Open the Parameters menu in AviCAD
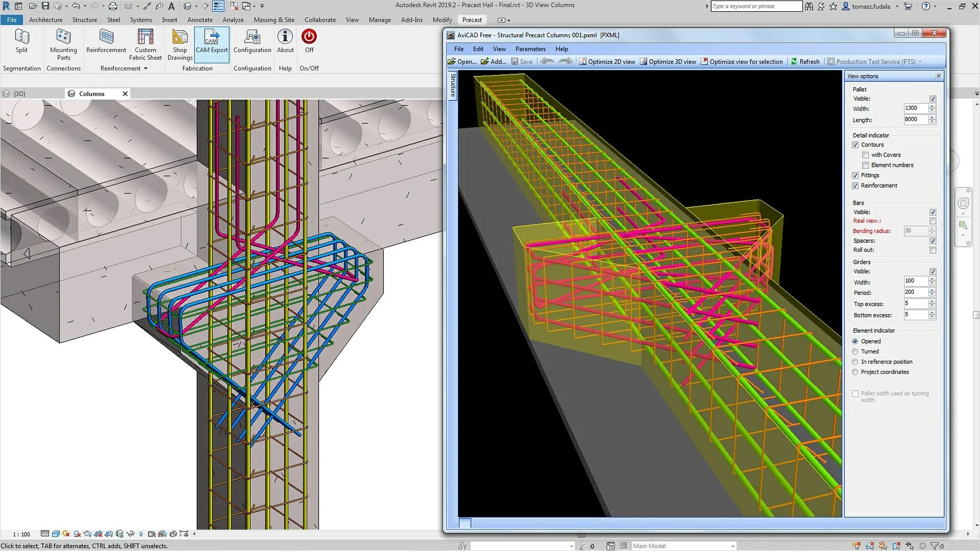Viewport: 980px width, 551px height. pos(530,49)
